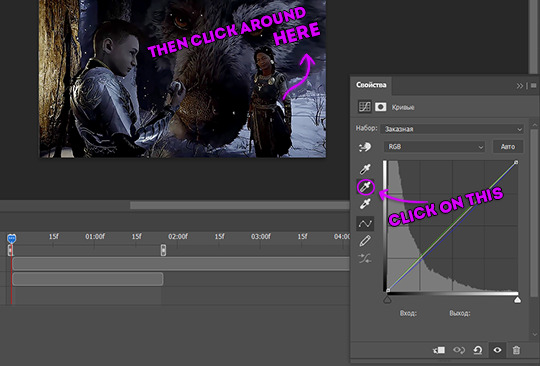Clip adjustment to layer below
Viewport: 540px width, 366px height.
coord(439,350)
